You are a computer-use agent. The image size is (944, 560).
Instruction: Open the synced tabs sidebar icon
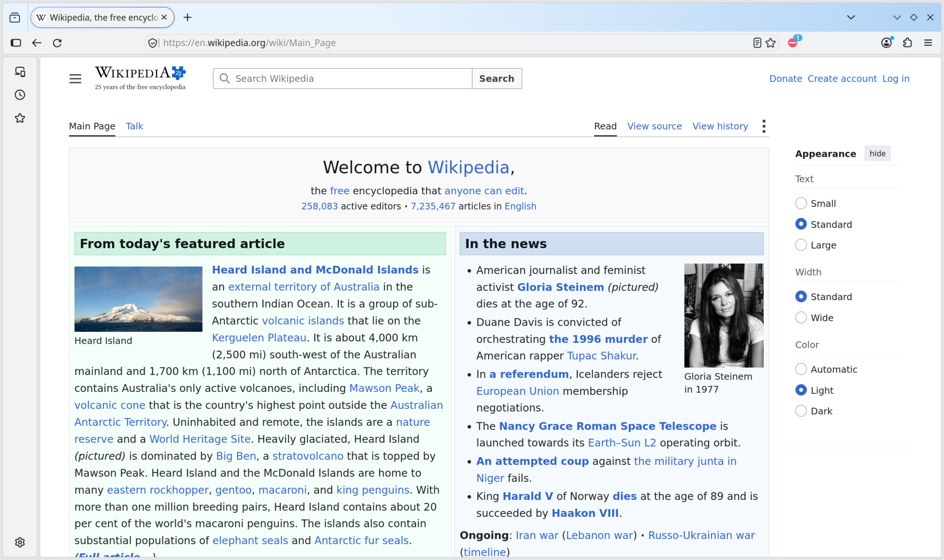point(20,72)
